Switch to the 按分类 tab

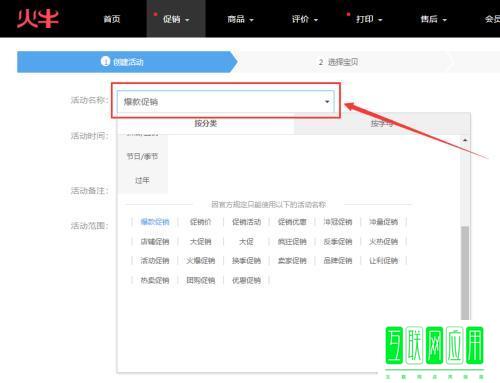pos(205,124)
